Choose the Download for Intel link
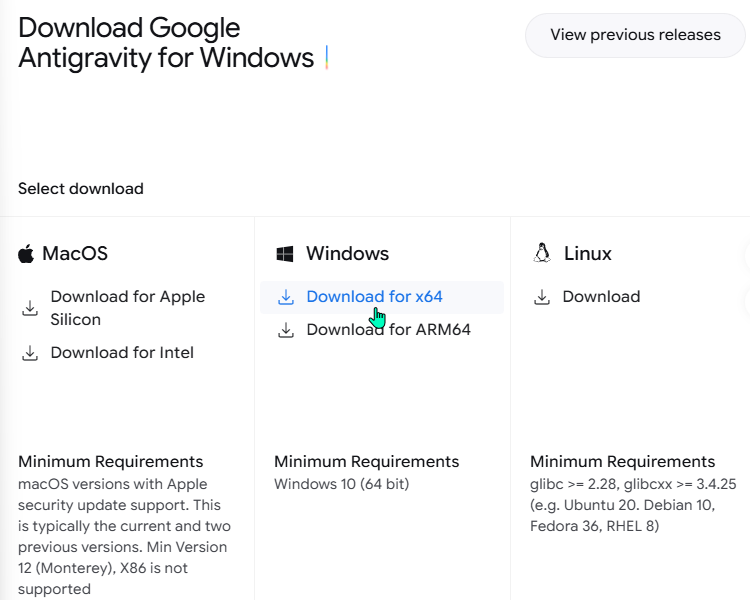 (122, 353)
